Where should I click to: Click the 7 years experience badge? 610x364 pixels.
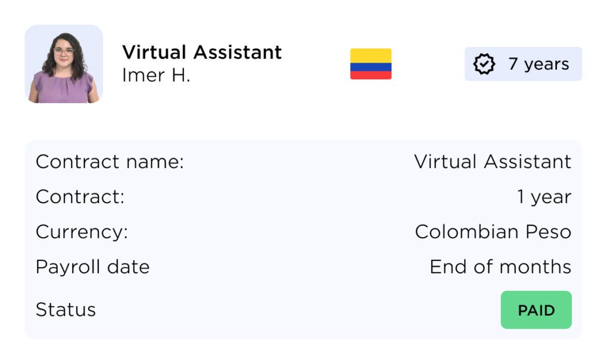(523, 64)
